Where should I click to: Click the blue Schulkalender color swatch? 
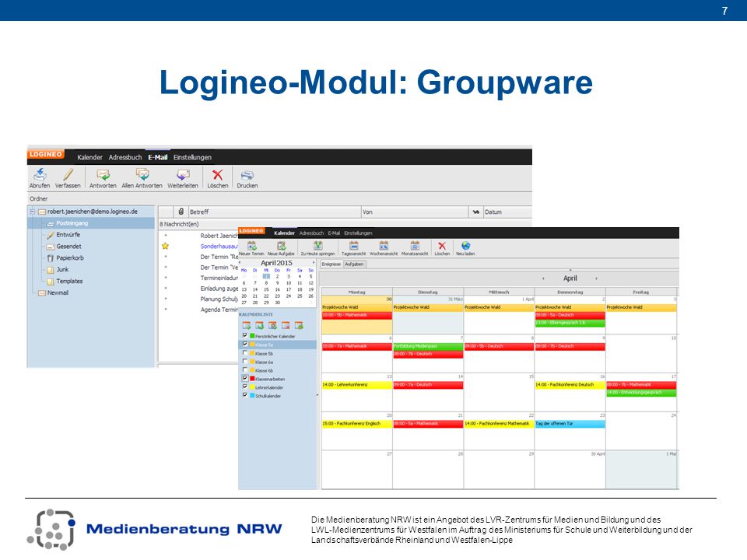[252, 396]
